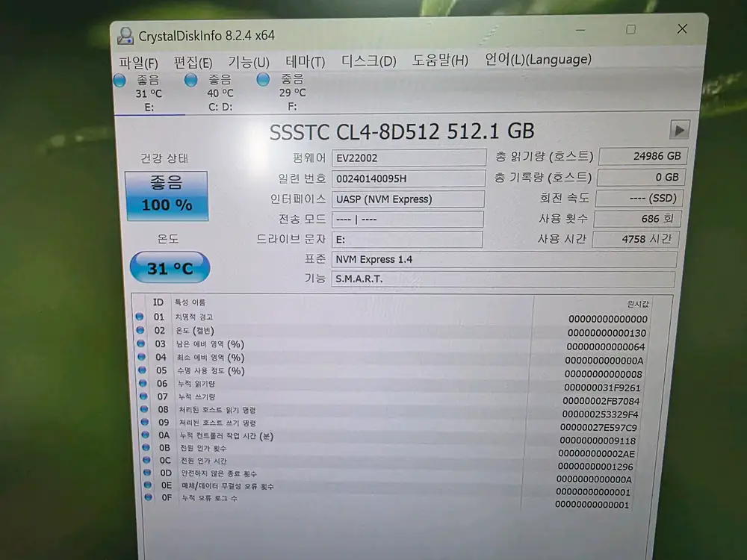
Task: Click the blue status dot of attribute 09
Action: point(145,421)
